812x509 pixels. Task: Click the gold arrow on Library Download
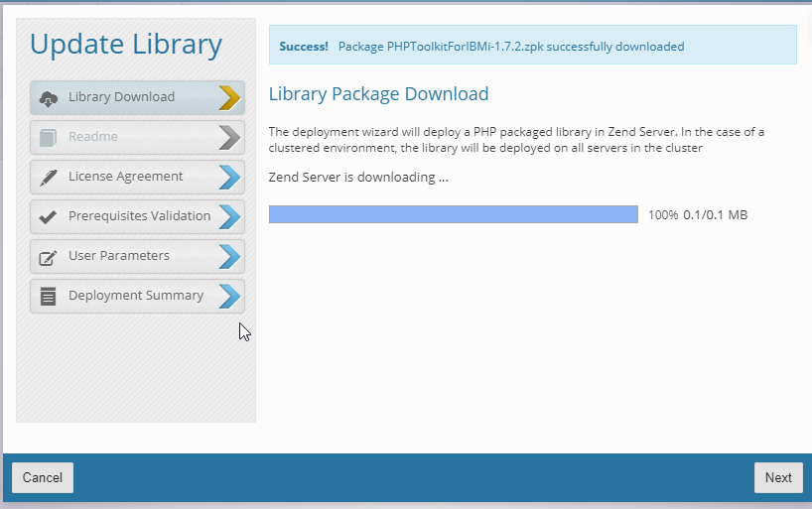pos(229,97)
